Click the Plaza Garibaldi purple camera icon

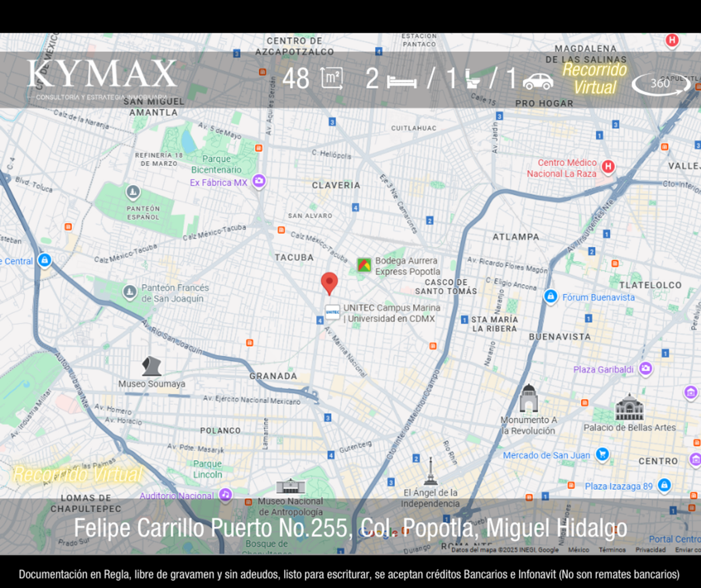click(646, 369)
